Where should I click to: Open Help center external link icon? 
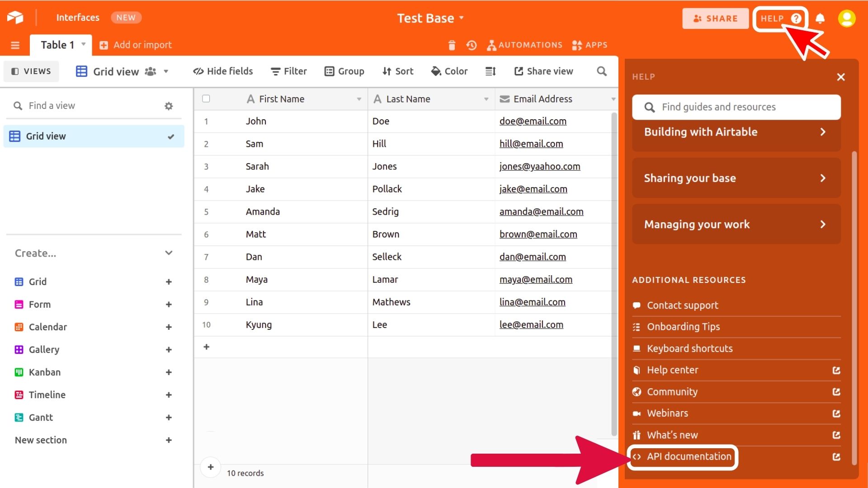(x=836, y=371)
